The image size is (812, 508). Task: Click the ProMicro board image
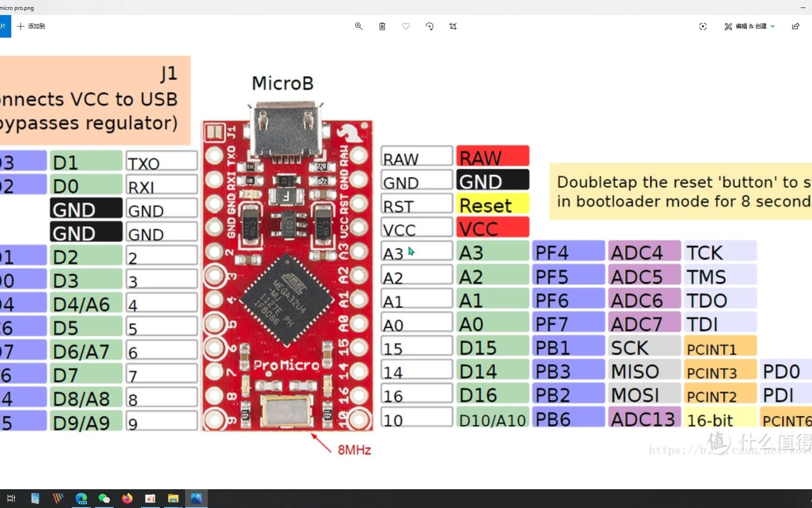click(x=287, y=266)
